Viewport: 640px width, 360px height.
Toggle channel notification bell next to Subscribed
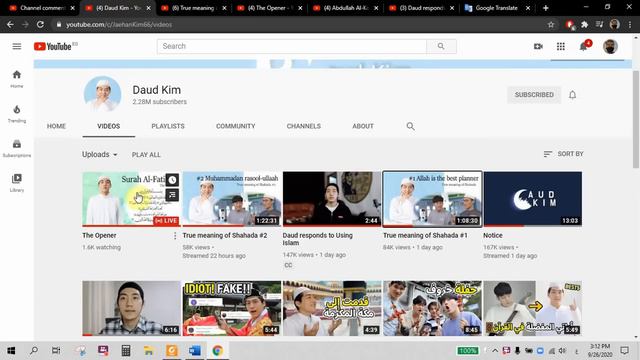click(x=572, y=95)
